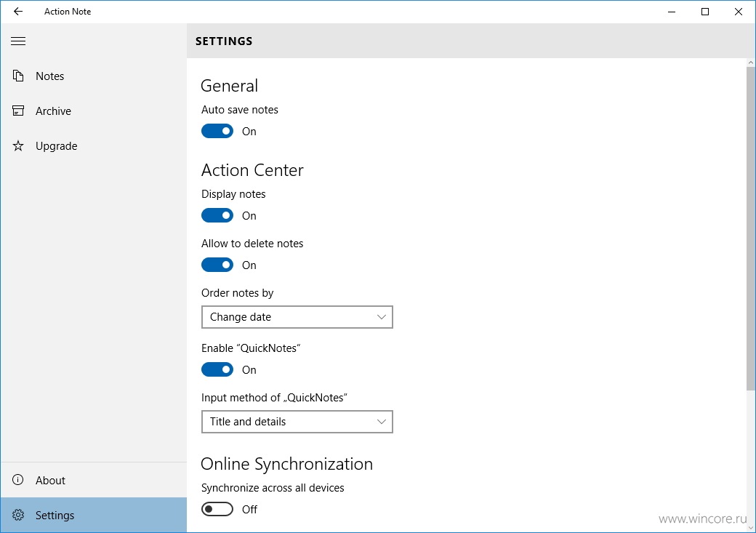The height and width of the screenshot is (533, 756).
Task: Open the About page
Action: (94, 480)
